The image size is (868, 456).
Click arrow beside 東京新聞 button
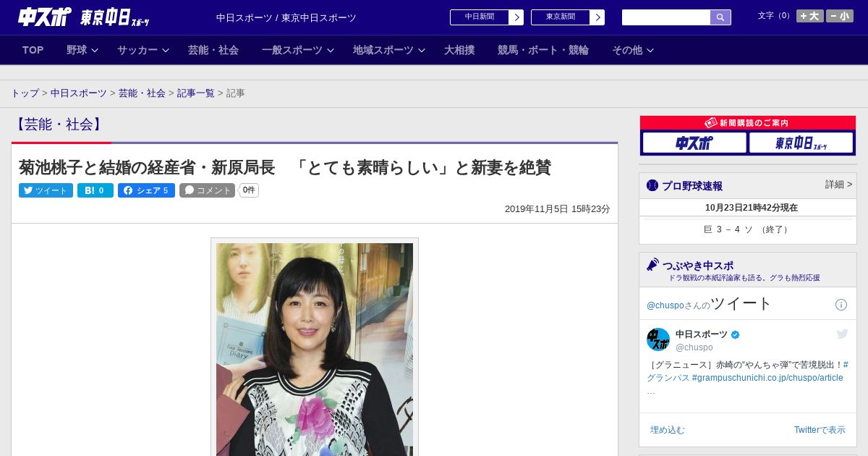(x=597, y=17)
